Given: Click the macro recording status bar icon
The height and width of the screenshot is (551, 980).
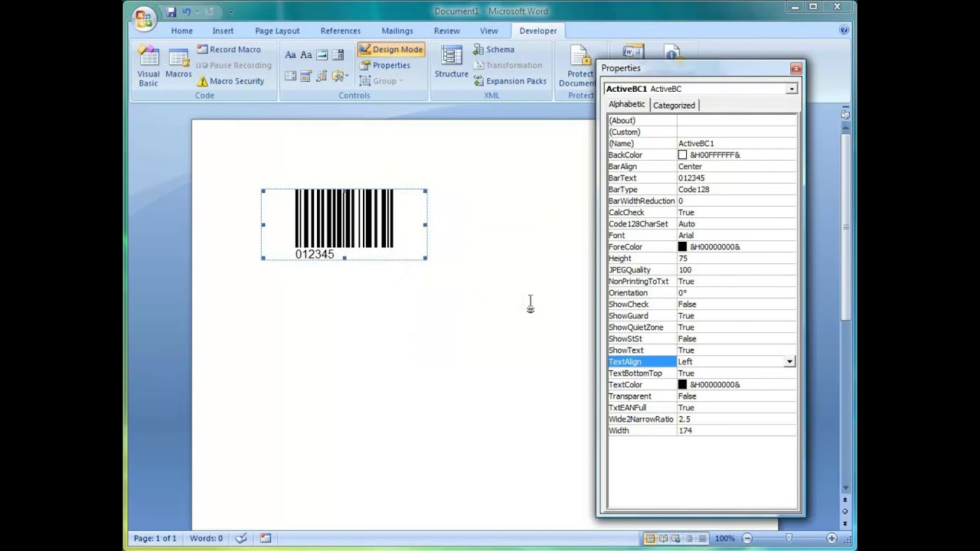Looking at the screenshot, I should pyautogui.click(x=266, y=538).
